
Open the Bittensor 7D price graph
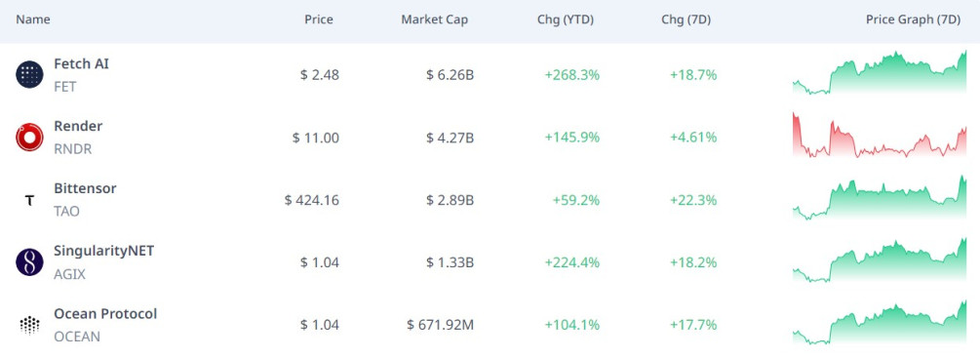880,197
